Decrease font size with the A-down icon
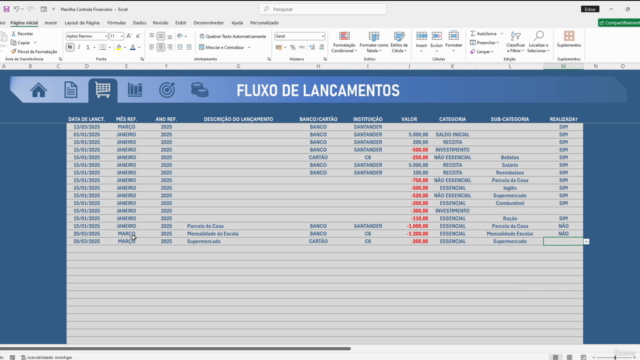This screenshot has width=640, height=360. click(x=138, y=36)
